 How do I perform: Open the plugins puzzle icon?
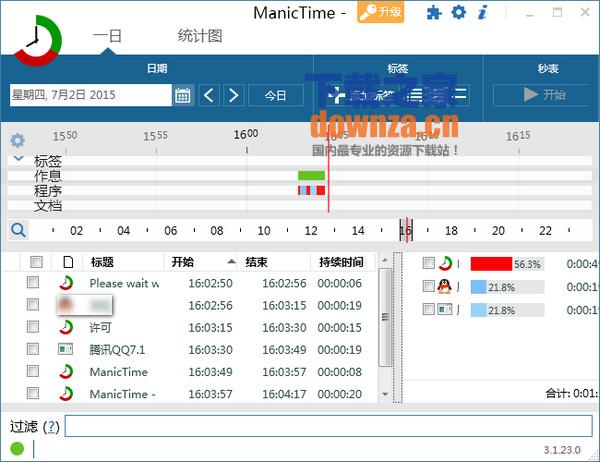[x=434, y=13]
